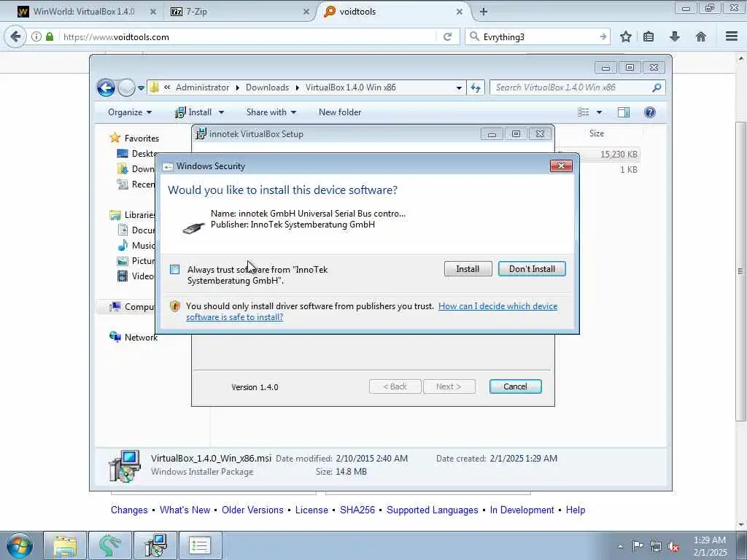Toggle the Explorer preview pane icon

(623, 112)
